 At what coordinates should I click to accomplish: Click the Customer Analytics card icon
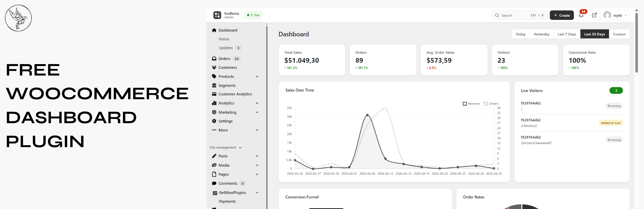tap(214, 94)
